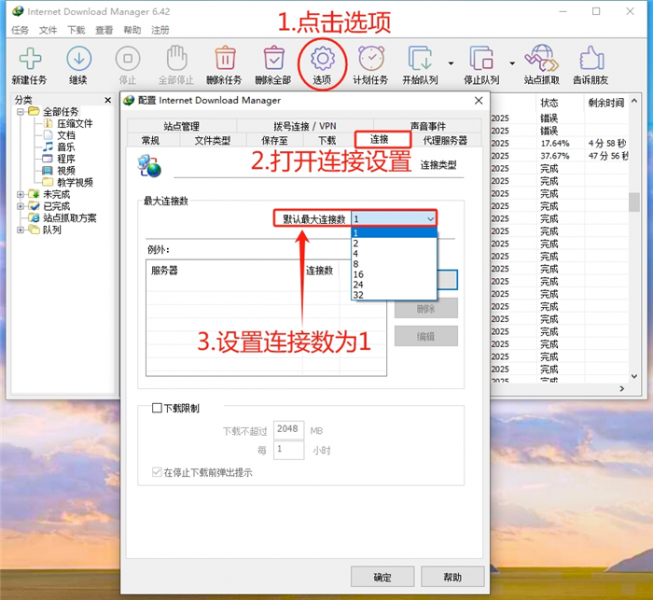Open the 站点抓取 grabber icon
653x600 pixels.
pyautogui.click(x=541, y=58)
